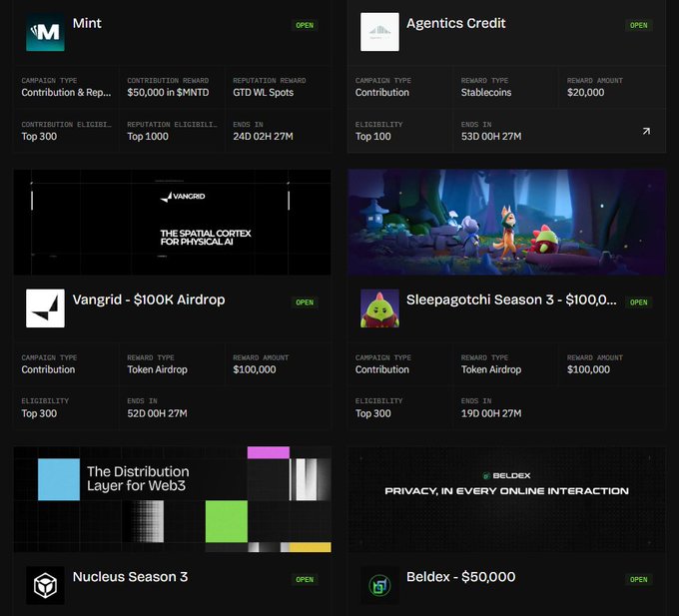The width and height of the screenshot is (679, 616).
Task: Click Vangrid's 'Top 300' eligibility value
Action: tap(39, 413)
